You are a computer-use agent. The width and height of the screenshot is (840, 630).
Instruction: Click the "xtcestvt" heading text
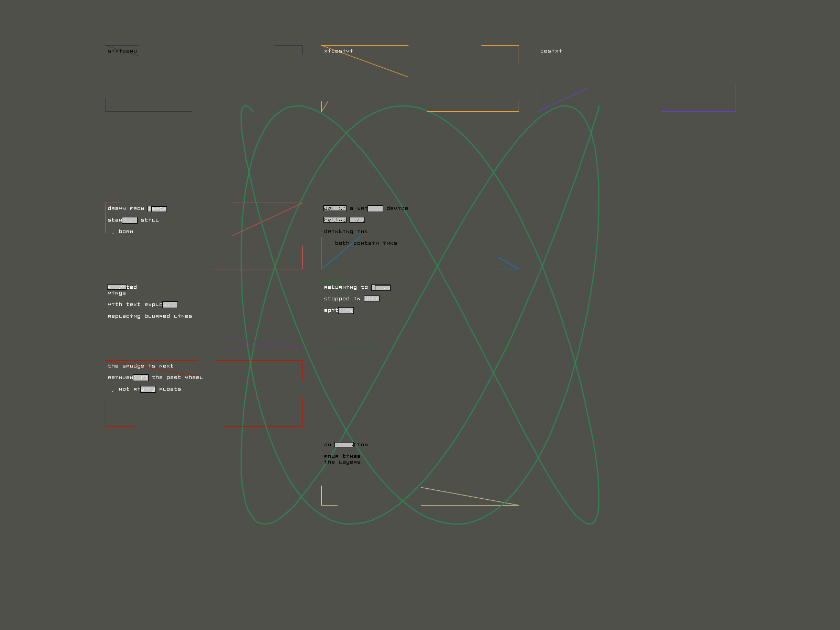[338, 51]
